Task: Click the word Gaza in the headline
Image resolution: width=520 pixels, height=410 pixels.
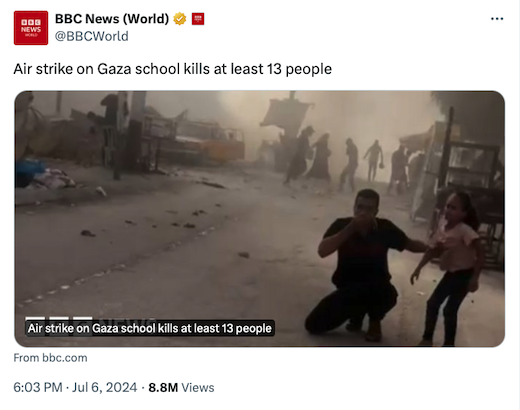Action: (114, 69)
